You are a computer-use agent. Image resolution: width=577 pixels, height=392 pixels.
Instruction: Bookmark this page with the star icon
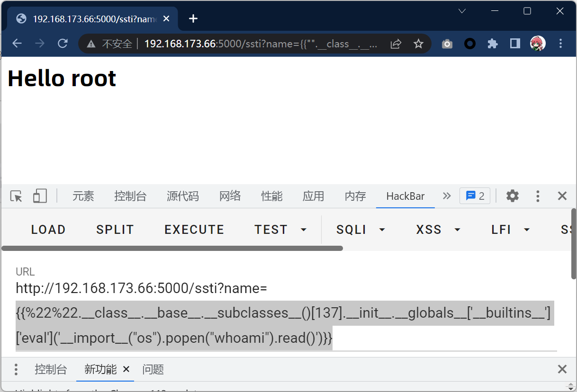tap(418, 44)
